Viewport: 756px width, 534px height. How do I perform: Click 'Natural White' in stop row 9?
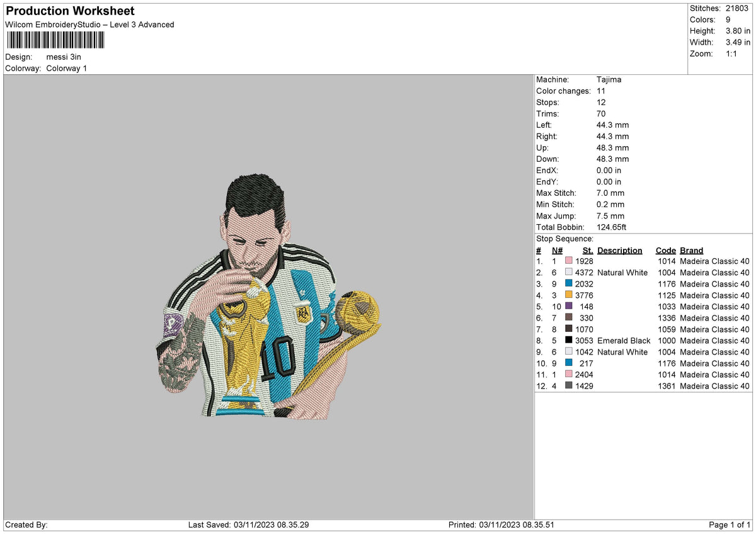click(622, 352)
